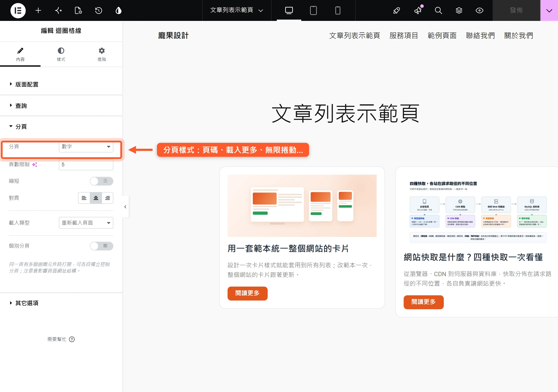Open the megaphone what's new icon

pos(418,10)
